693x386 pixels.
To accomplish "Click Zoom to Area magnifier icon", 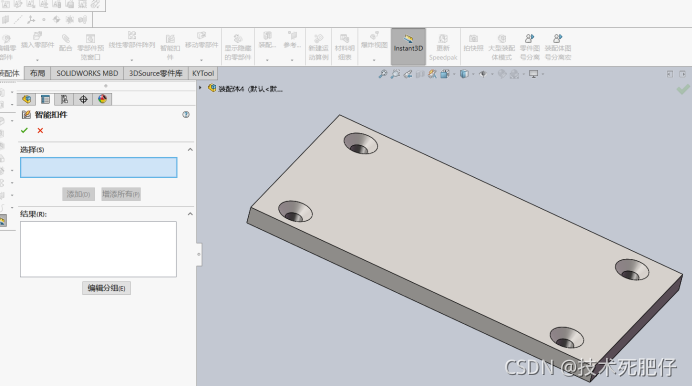I will tap(395, 74).
